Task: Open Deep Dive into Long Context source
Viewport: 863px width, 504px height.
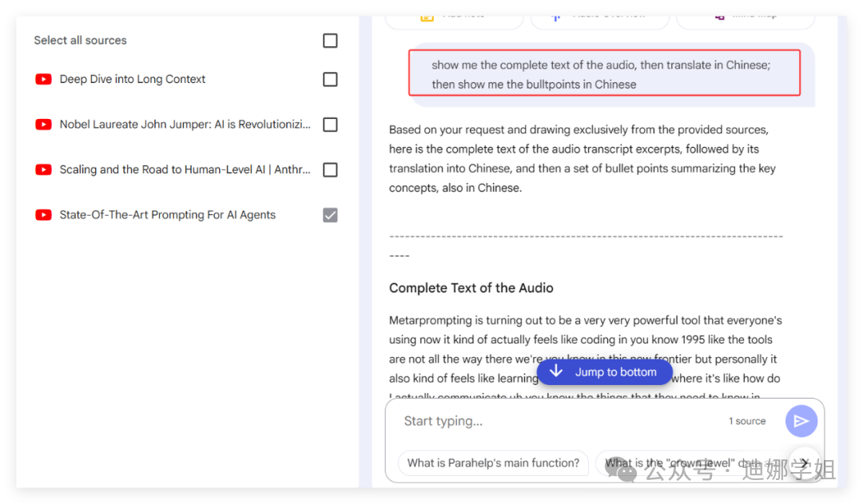Action: pos(133,79)
